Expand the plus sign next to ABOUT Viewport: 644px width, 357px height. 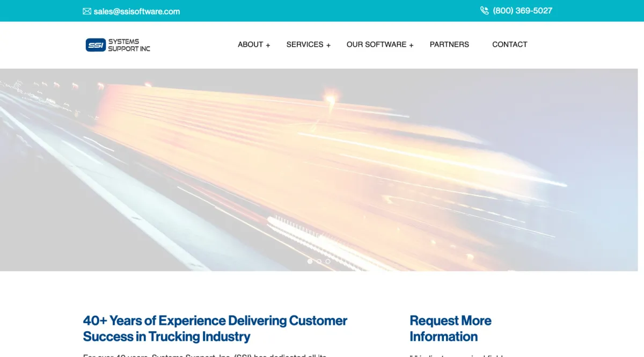[x=268, y=45]
